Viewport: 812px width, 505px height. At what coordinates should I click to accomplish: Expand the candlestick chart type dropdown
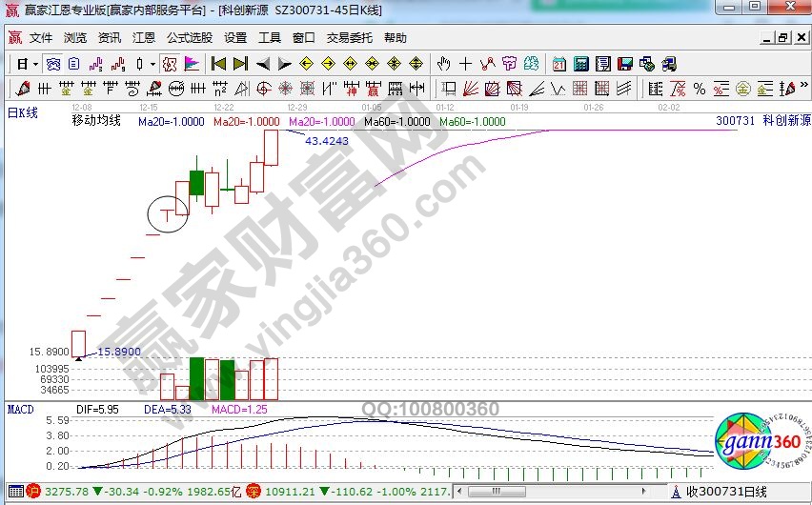click(x=153, y=64)
